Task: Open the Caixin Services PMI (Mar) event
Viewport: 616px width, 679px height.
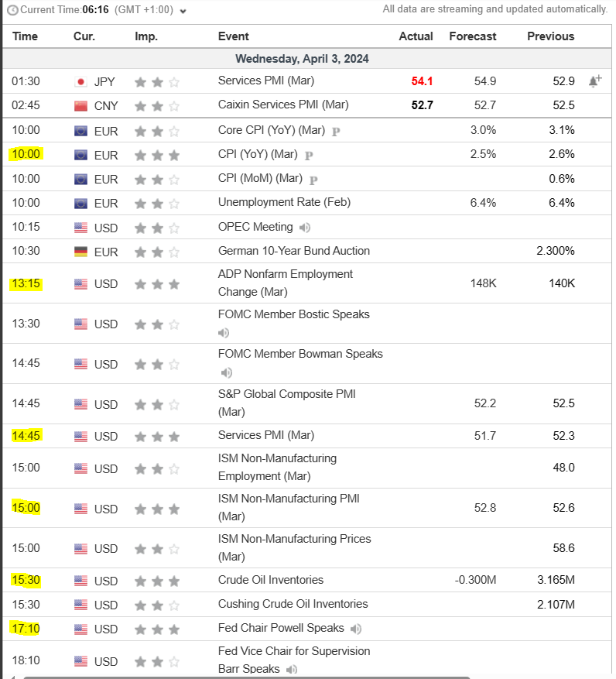Action: click(x=282, y=105)
